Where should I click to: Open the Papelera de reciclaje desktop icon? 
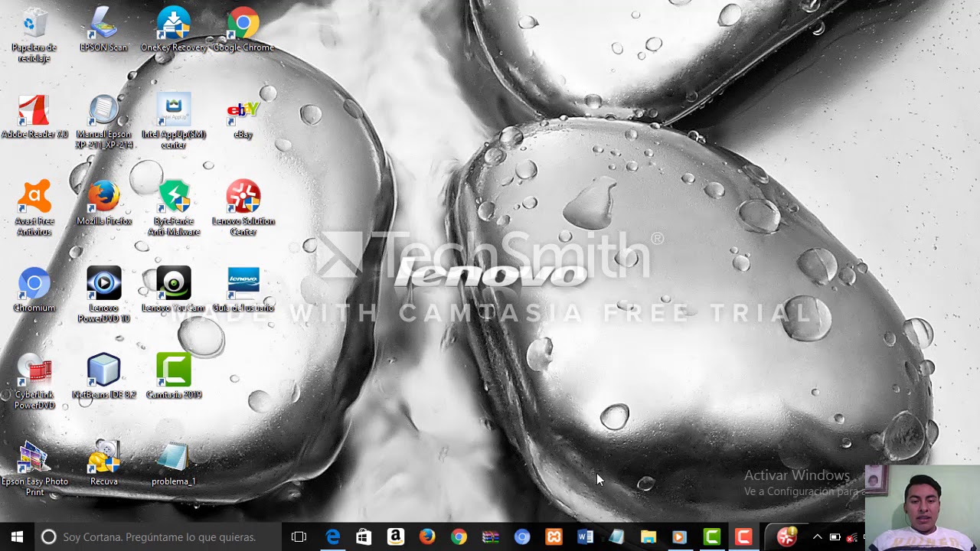tap(34, 34)
